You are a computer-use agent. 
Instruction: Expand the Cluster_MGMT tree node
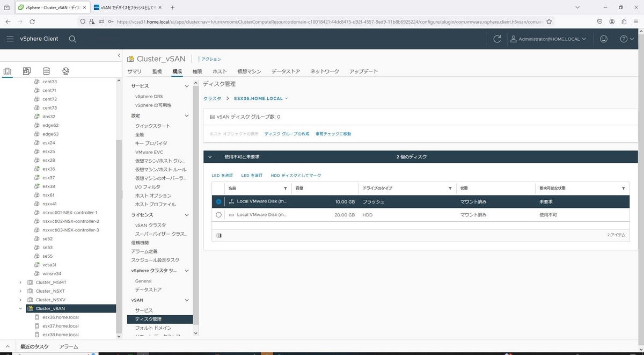pos(20,282)
